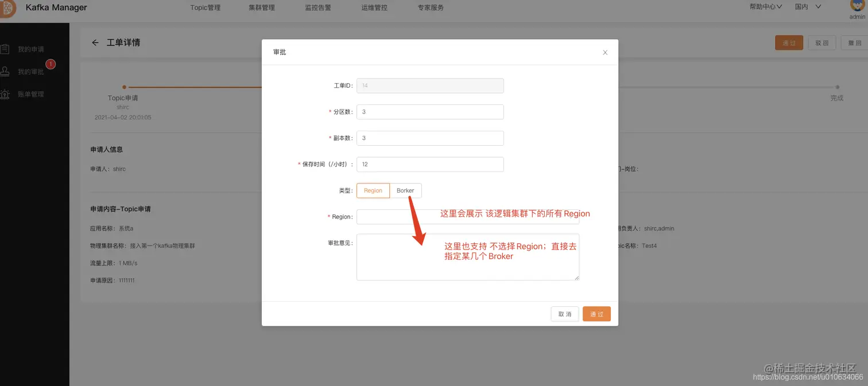
Task: Toggle type selection back to Region
Action: point(373,190)
